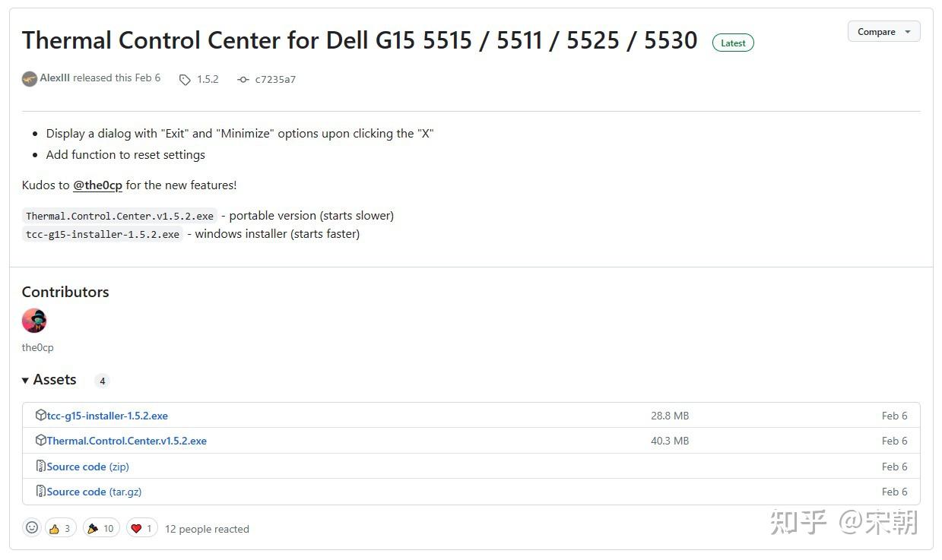942x560 pixels.
Task: Toggle the party popper reaction
Action: coord(100,528)
